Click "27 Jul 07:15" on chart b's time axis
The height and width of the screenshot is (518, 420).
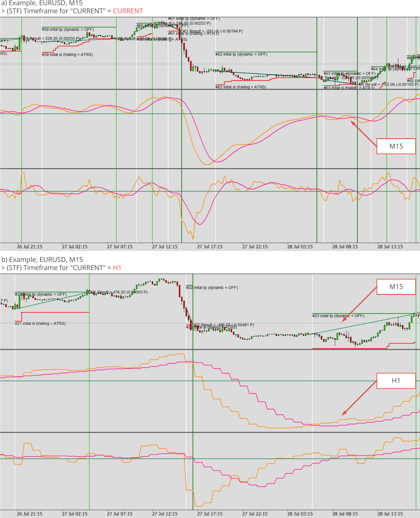[120, 514]
